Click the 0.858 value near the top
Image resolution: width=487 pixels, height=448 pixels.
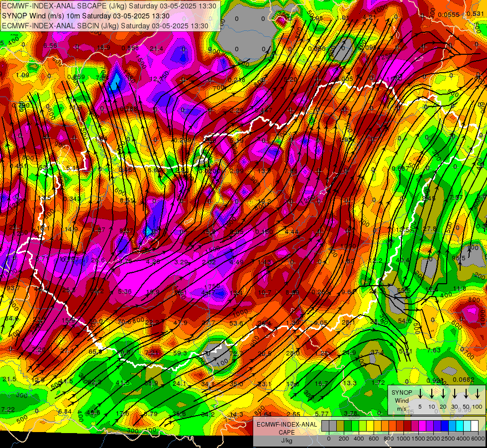(130, 48)
